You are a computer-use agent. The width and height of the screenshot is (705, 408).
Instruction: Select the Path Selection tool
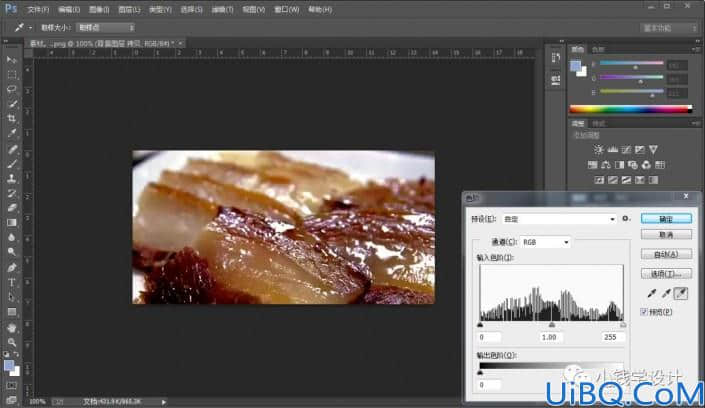(12, 297)
